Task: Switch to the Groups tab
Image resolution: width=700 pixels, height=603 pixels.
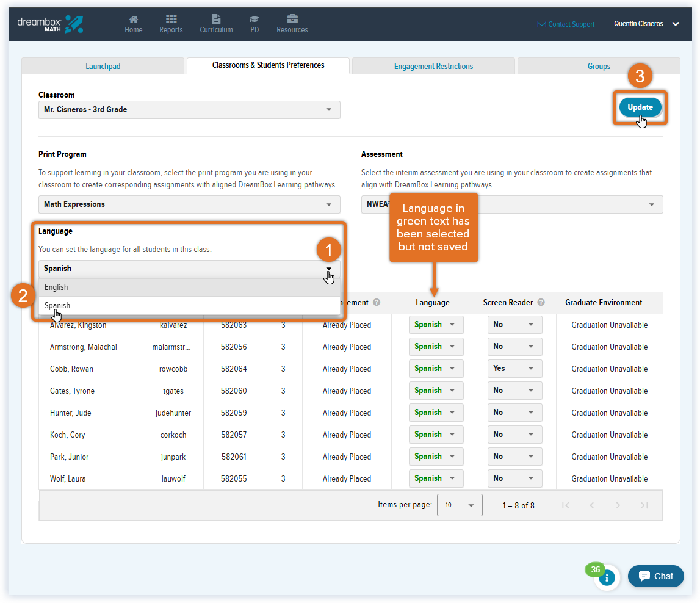Action: click(599, 66)
